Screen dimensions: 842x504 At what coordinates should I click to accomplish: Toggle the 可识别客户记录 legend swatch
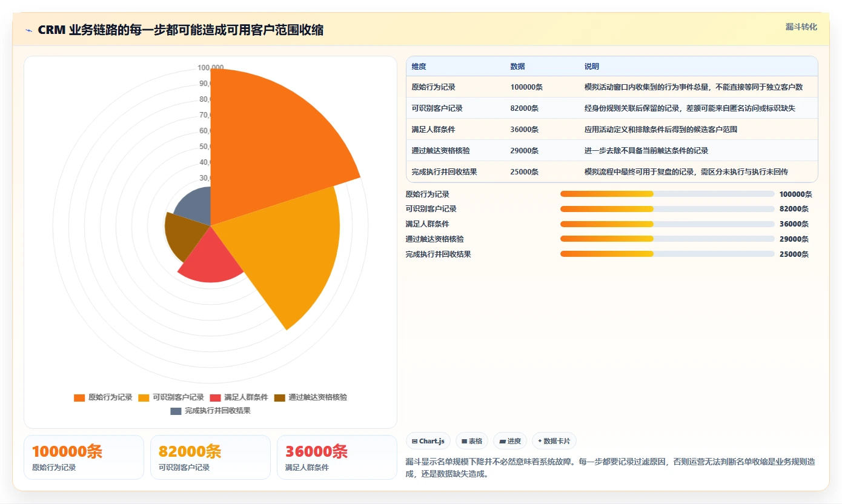coord(144,397)
